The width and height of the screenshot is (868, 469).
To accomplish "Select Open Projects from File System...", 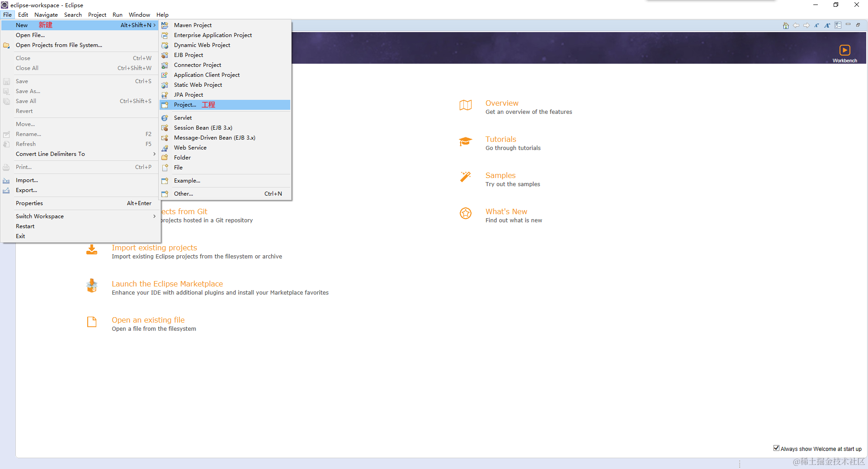I will pyautogui.click(x=80, y=45).
